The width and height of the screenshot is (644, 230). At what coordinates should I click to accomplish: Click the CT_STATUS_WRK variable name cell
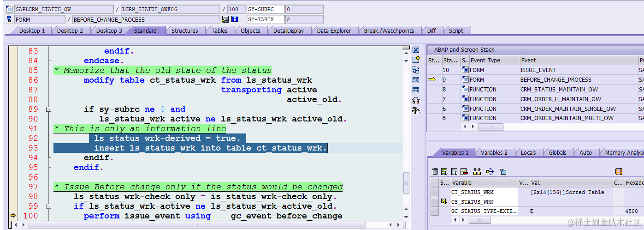pos(484,192)
